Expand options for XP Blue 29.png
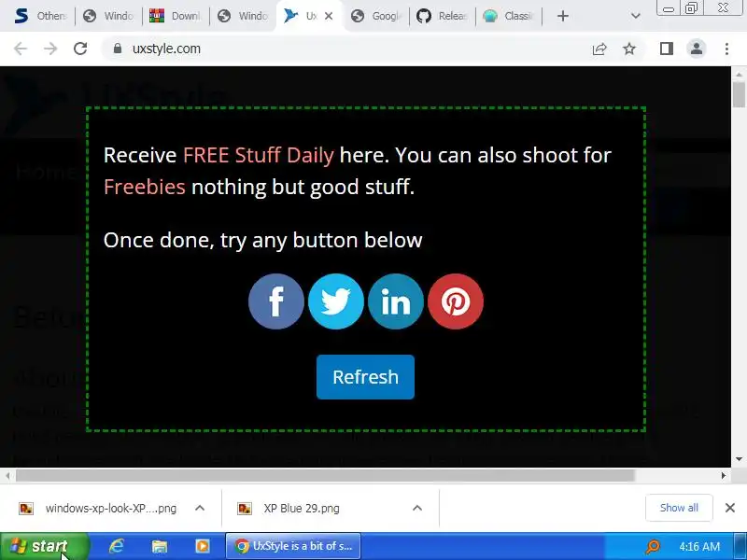The image size is (747, 560). coord(417,508)
